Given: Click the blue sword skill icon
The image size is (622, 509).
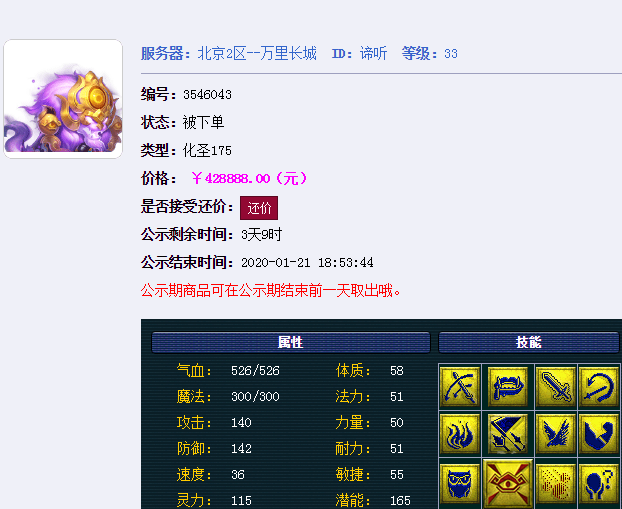Looking at the screenshot, I should tap(556, 386).
